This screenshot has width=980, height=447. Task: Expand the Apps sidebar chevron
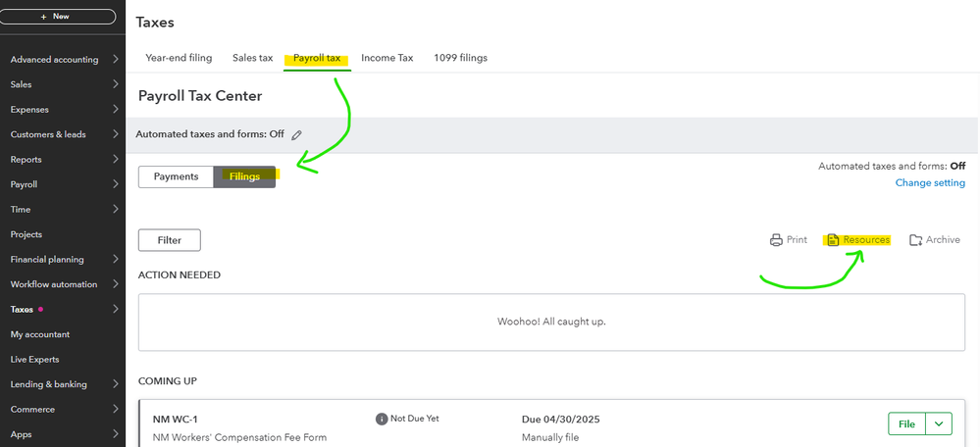(x=116, y=434)
